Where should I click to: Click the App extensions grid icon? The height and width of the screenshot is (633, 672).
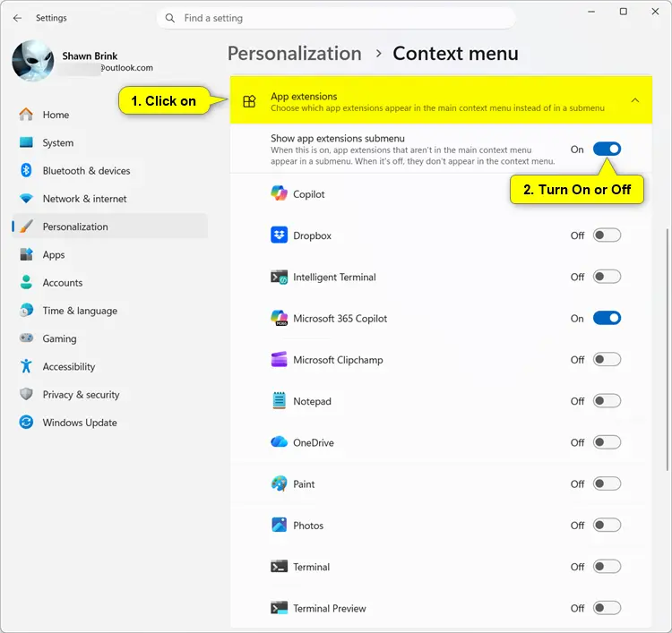pos(249,101)
